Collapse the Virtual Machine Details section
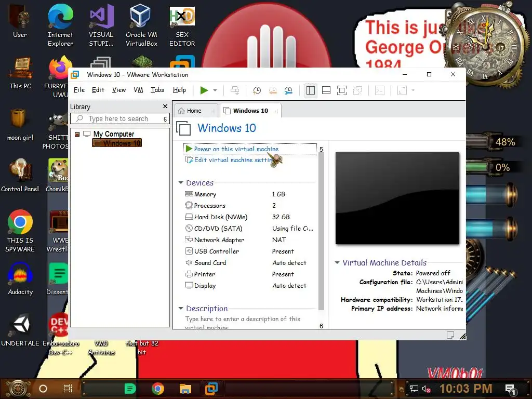The height and width of the screenshot is (399, 532). (337, 262)
